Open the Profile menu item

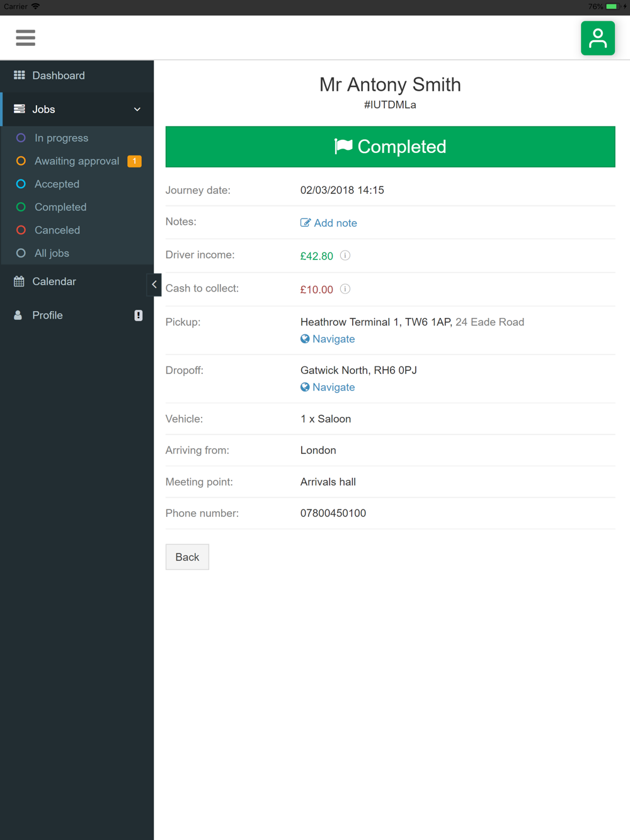point(77,315)
